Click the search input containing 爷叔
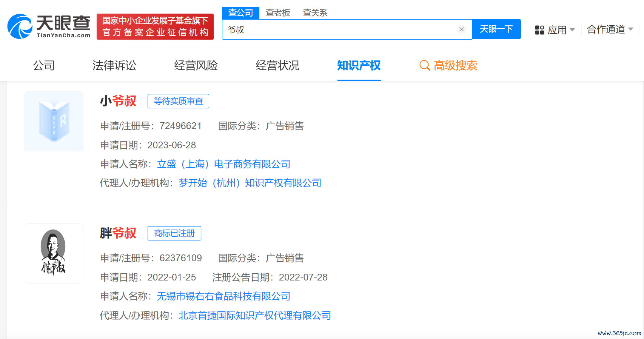 340,29
